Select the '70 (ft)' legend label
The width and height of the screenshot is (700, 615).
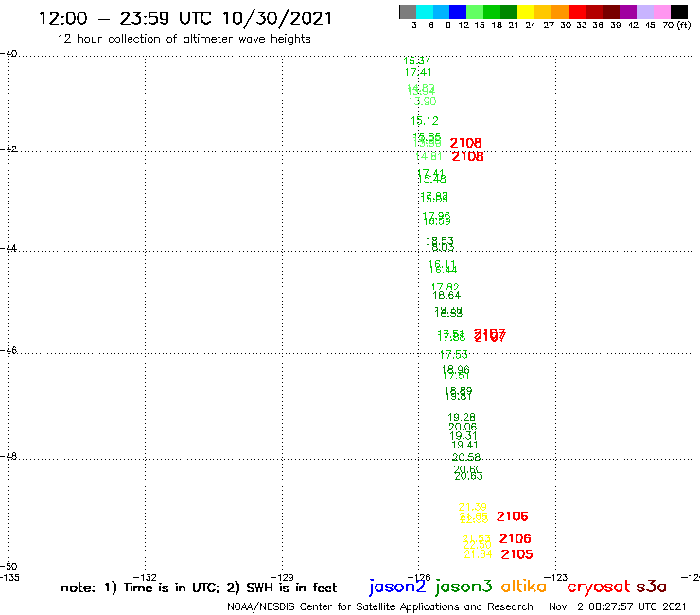tap(676, 26)
